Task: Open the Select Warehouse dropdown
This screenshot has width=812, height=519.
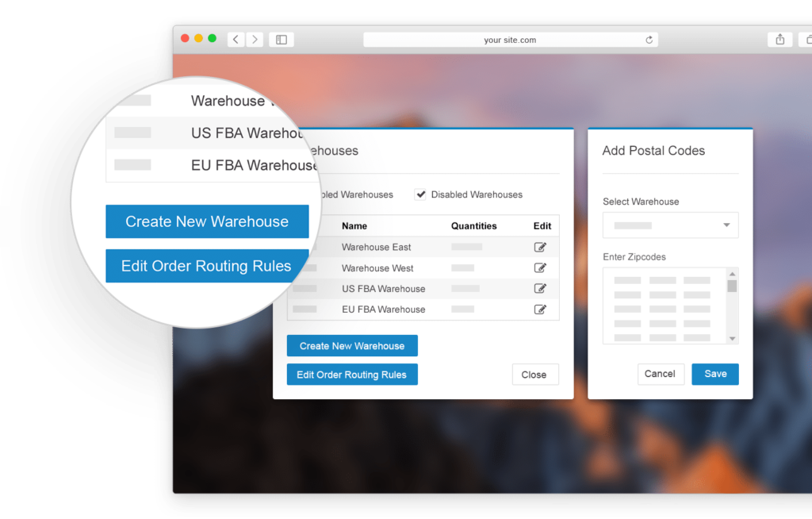Action: 670,225
